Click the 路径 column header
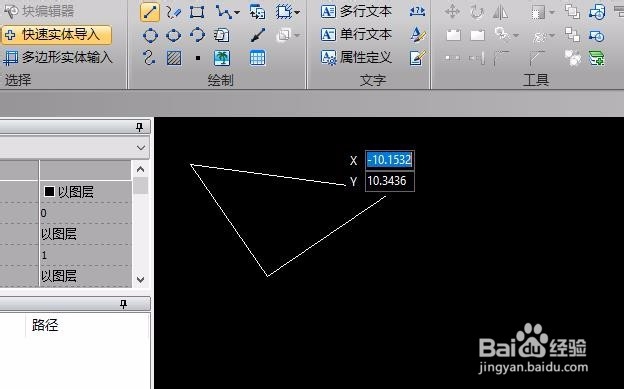The image size is (624, 389). click(x=45, y=325)
